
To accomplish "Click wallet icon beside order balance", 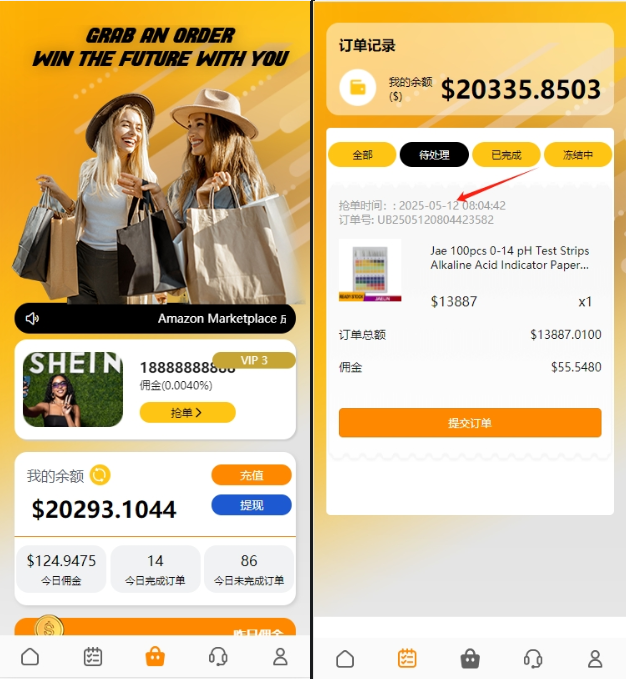I will tap(357, 87).
